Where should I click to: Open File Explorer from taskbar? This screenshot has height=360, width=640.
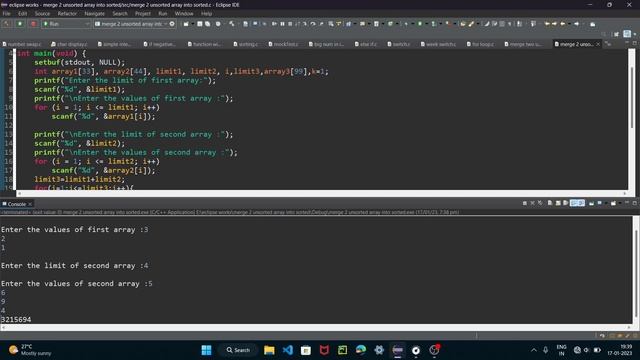click(x=269, y=350)
